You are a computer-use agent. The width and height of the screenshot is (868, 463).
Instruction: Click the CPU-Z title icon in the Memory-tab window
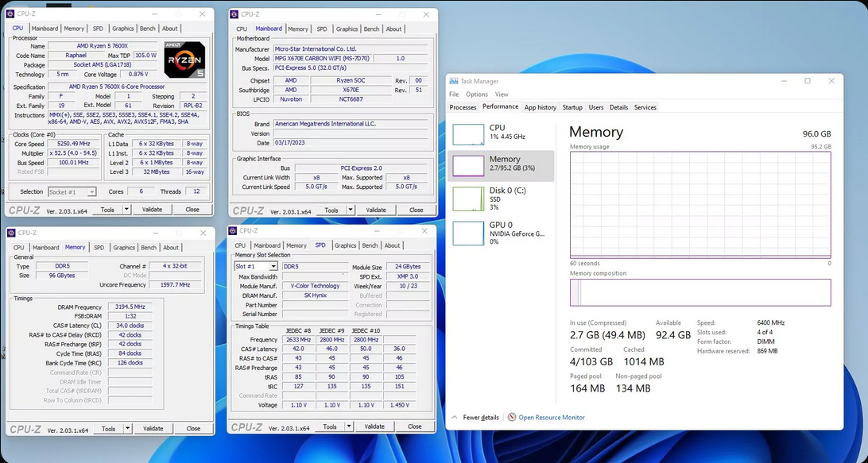click(x=10, y=233)
